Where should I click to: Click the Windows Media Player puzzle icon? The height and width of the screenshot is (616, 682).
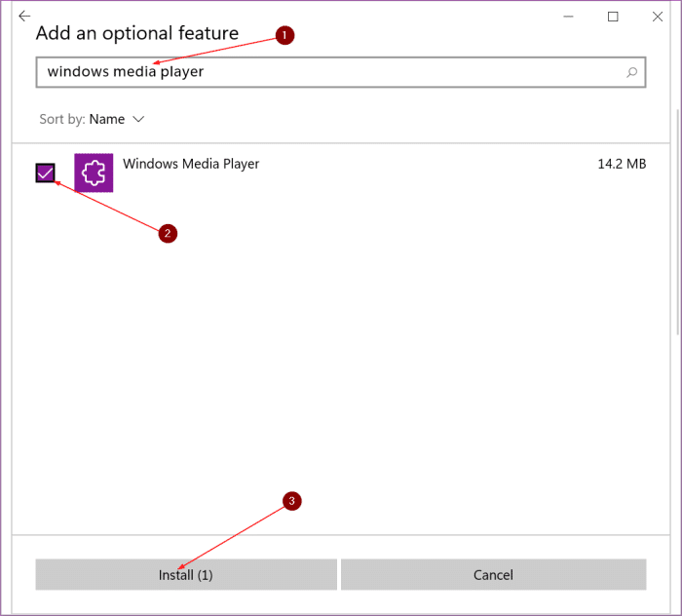(94, 173)
